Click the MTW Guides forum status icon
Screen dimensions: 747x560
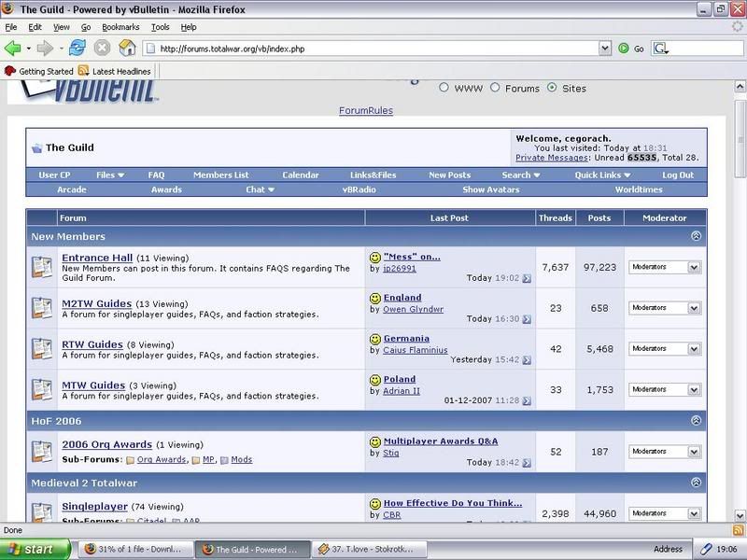tap(41, 389)
